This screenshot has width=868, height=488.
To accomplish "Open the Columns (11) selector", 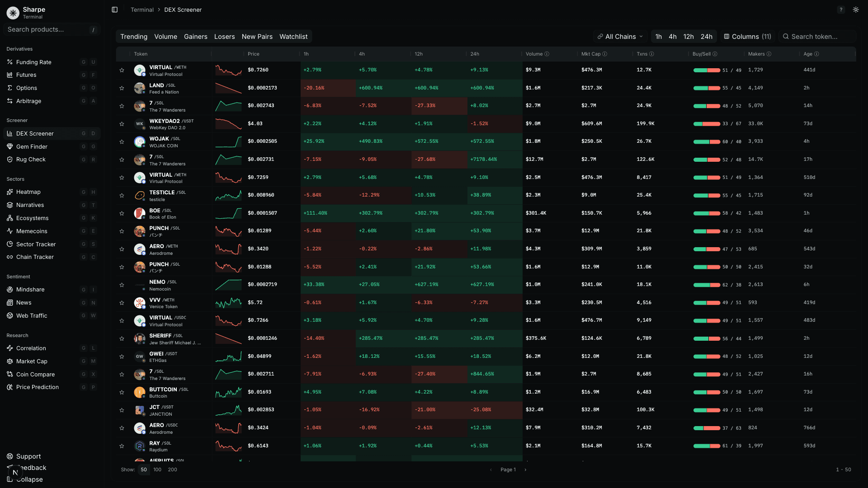I will tap(747, 37).
